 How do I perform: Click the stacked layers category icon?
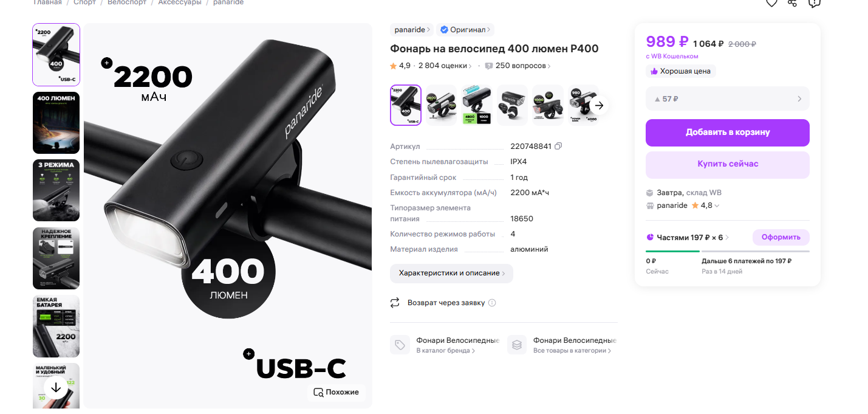(517, 345)
